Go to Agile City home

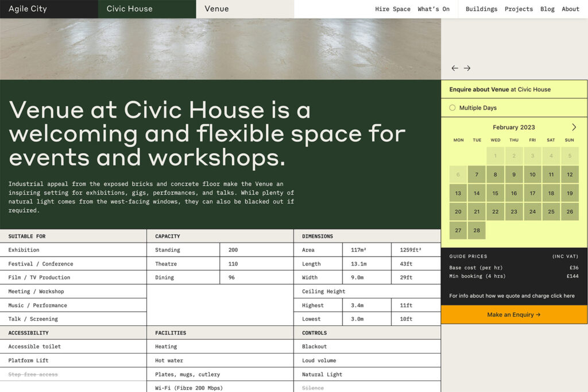[28, 9]
